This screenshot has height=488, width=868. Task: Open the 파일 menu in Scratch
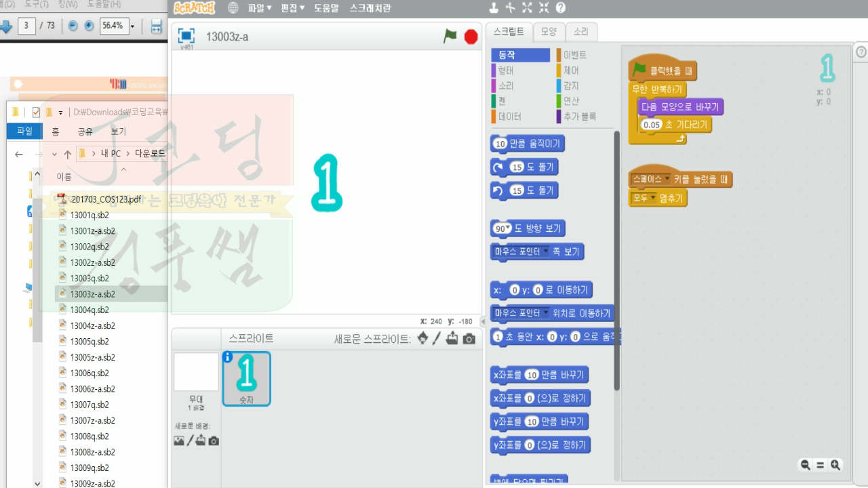260,8
